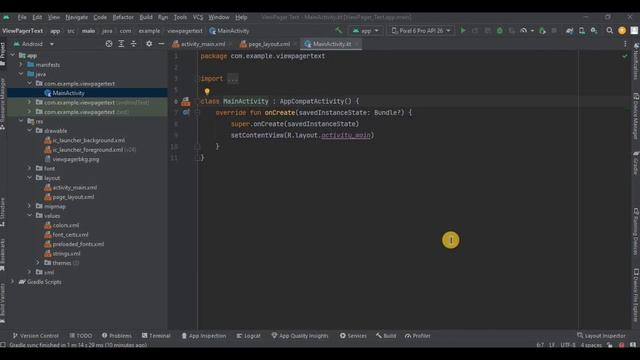Select viewpagerbkg.png in drawable folder
Viewport: 640px width, 360px height.
(76, 159)
